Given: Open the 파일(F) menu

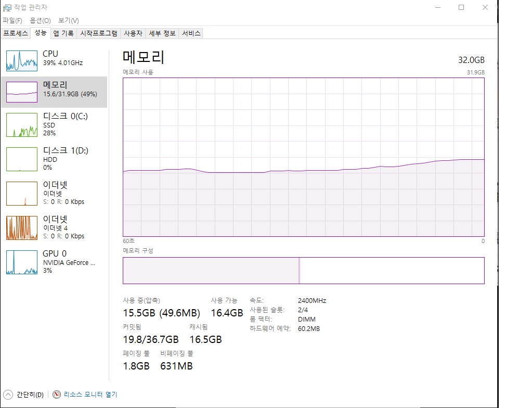Looking at the screenshot, I should click(12, 20).
